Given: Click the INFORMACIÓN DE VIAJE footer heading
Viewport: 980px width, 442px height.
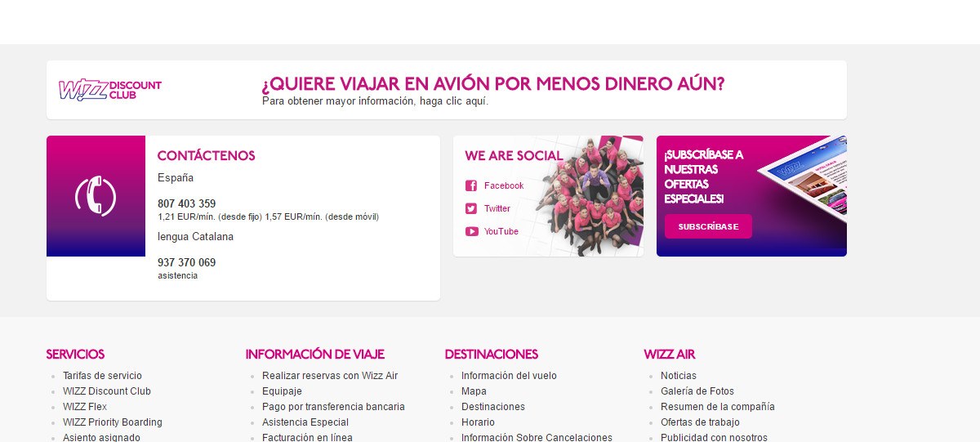Looking at the screenshot, I should (x=314, y=355).
